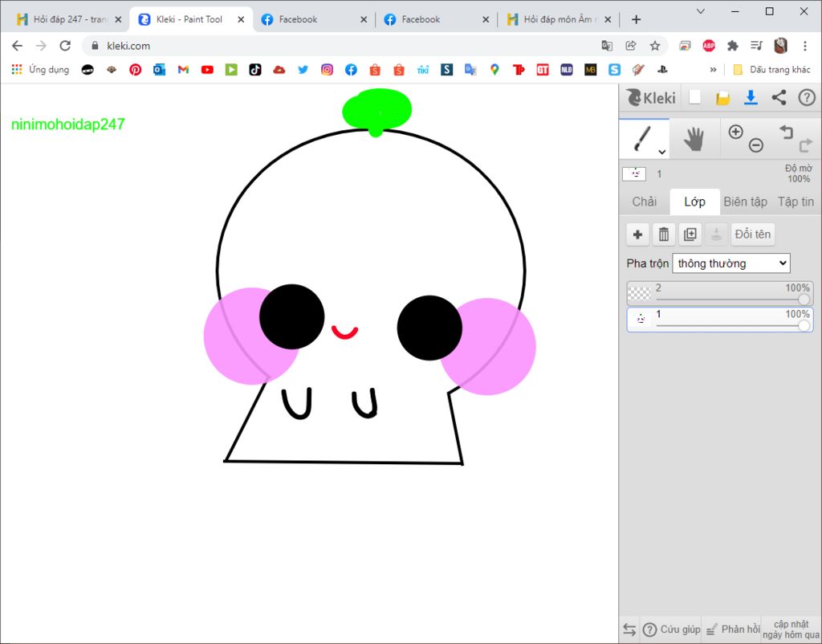Delete the selected layer

pos(664,234)
